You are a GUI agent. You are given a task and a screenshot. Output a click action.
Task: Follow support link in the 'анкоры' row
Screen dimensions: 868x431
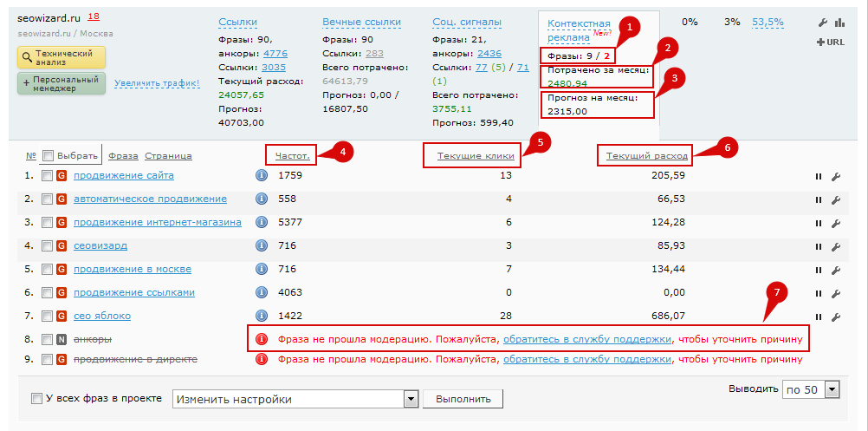click(587, 339)
